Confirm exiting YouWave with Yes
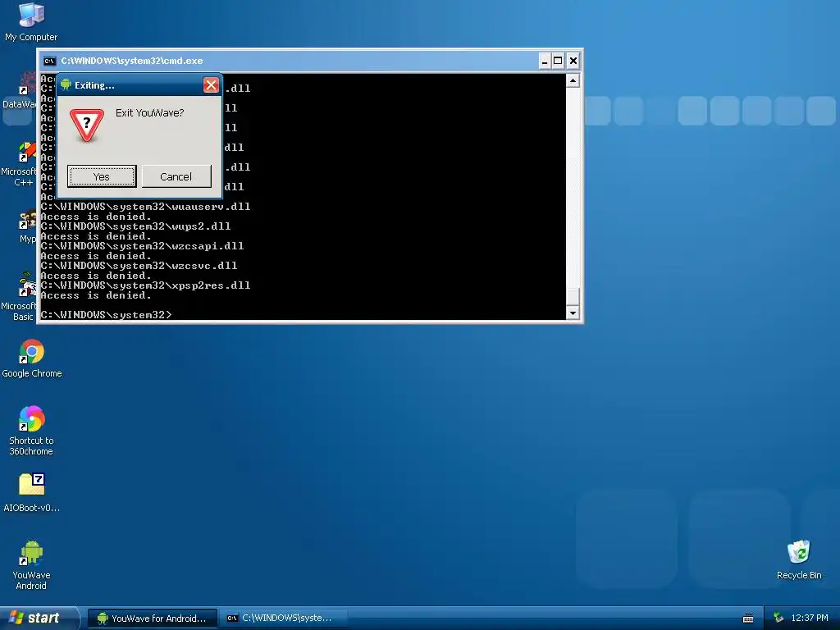 (102, 176)
